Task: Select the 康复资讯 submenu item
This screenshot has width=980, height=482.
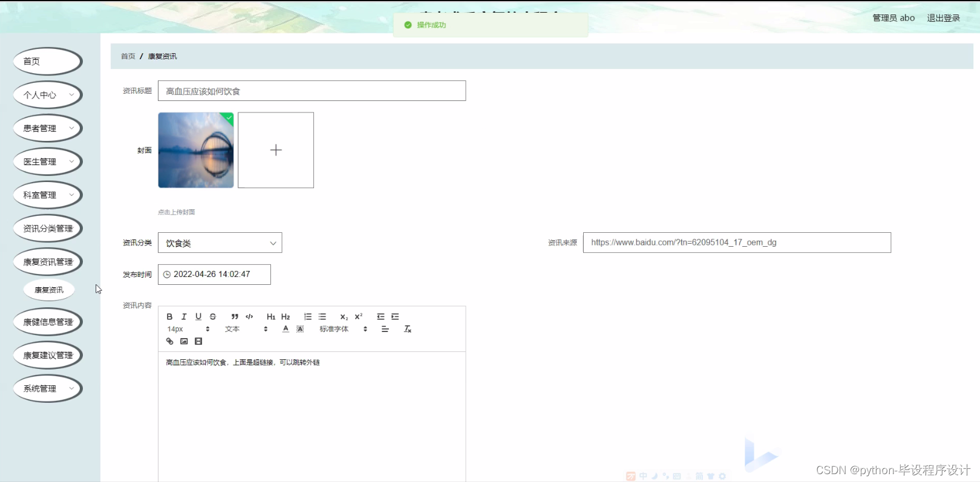Action: (x=49, y=290)
